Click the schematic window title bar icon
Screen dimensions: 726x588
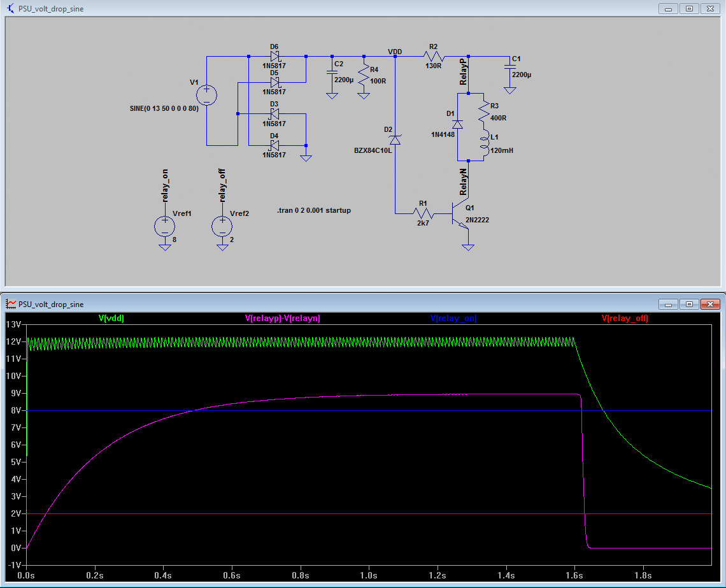(x=11, y=9)
